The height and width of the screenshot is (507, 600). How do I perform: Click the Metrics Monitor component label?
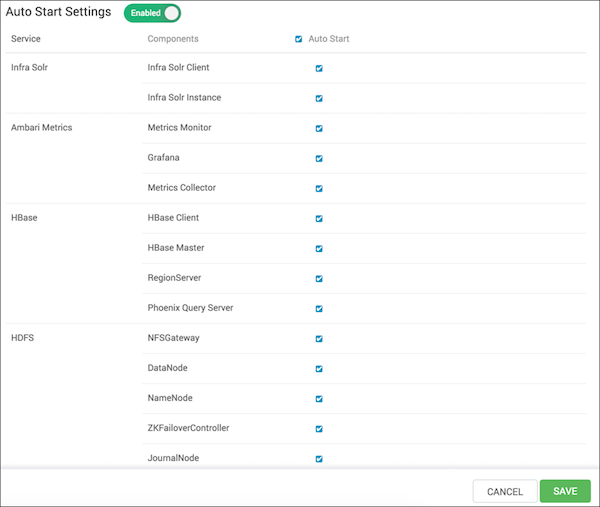click(179, 127)
